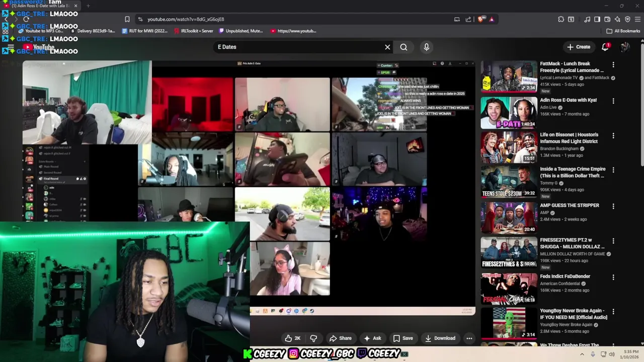Open Tommy G channel name link

click(x=548, y=183)
